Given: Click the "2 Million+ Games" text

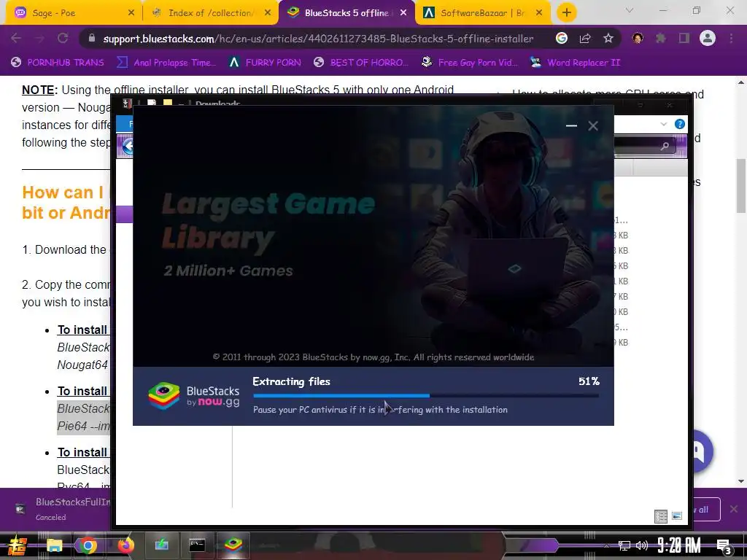Looking at the screenshot, I should click(x=228, y=271).
